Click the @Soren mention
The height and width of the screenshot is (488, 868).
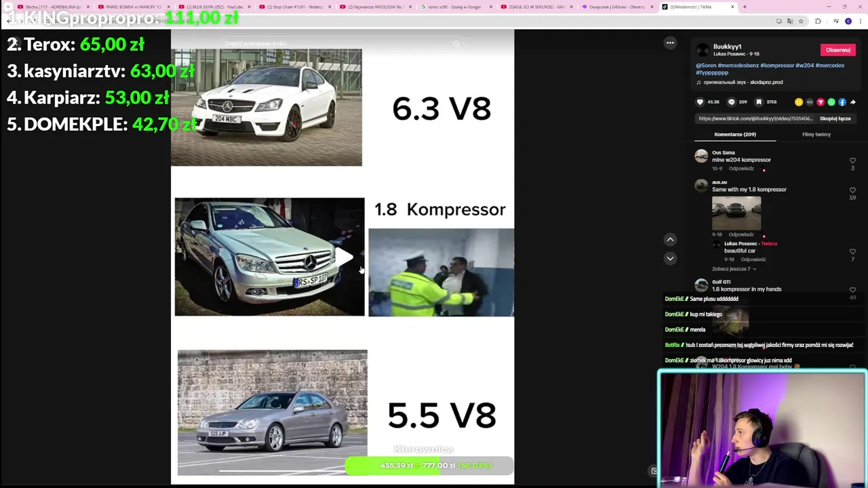tap(706, 66)
